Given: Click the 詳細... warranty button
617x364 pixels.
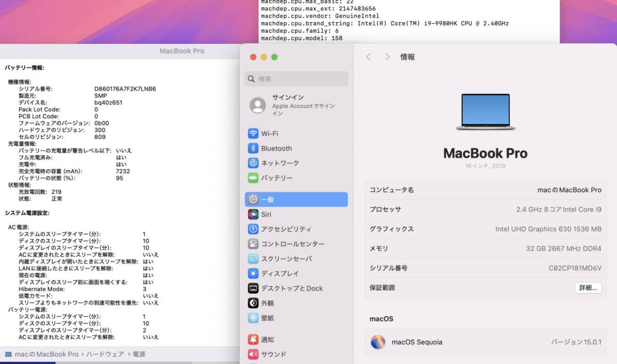Looking at the screenshot, I should tap(587, 288).
